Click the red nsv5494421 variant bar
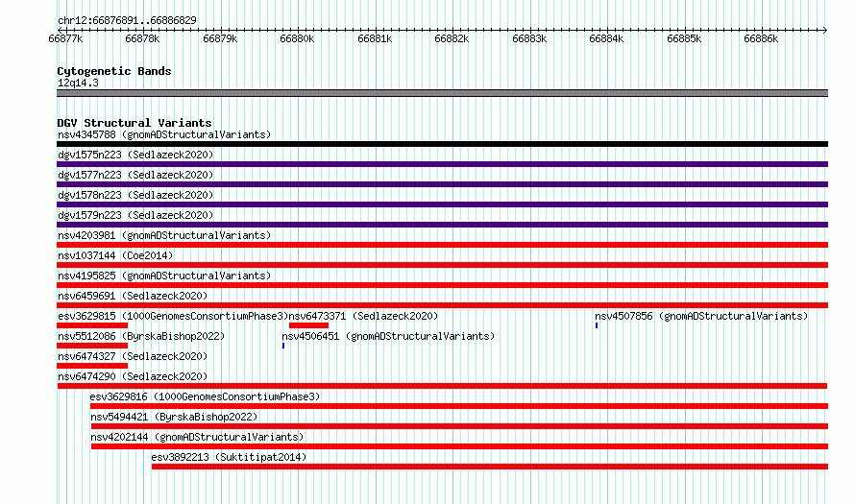 click(x=459, y=426)
